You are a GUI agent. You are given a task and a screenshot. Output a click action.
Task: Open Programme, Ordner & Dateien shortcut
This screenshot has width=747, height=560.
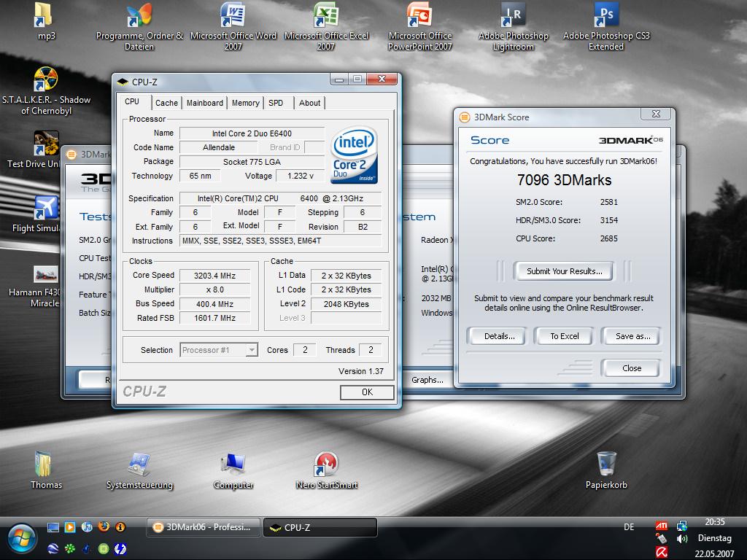(x=139, y=26)
